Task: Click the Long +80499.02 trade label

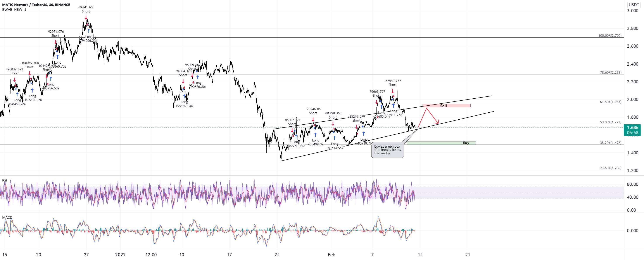Action: point(316,142)
